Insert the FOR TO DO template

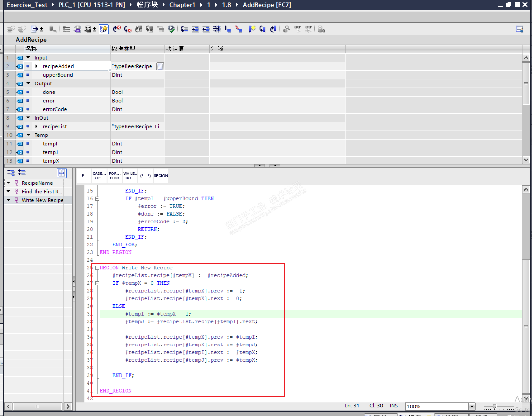115,176
